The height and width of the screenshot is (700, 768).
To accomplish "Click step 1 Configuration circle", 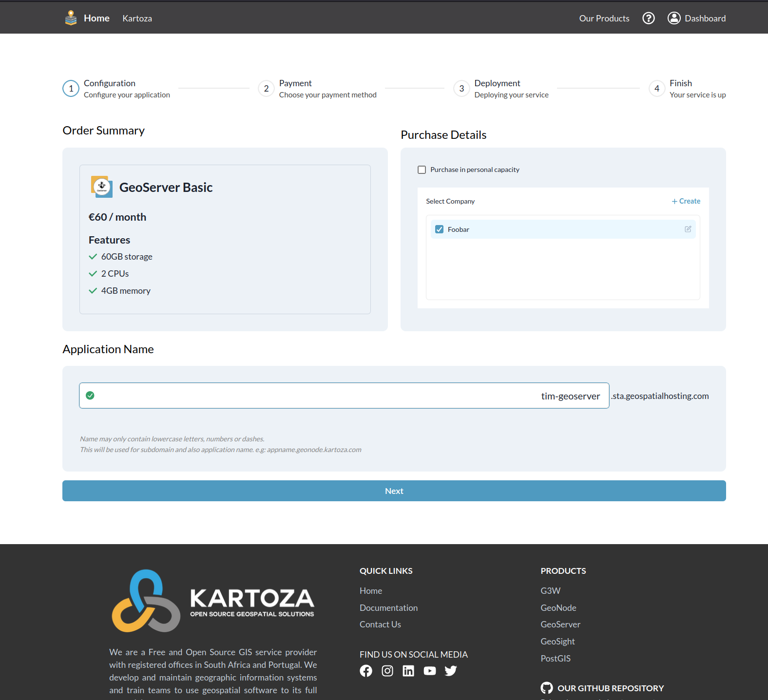I will coord(71,89).
